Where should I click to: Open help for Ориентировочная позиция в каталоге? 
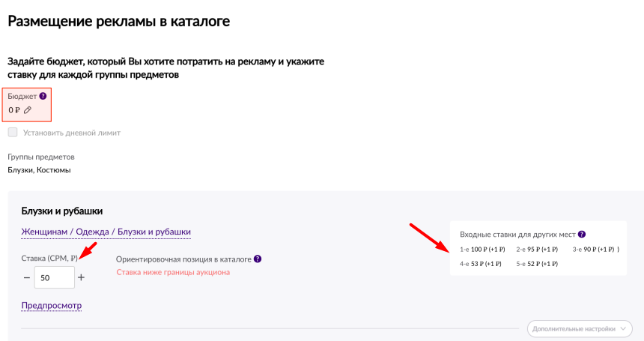click(x=258, y=259)
